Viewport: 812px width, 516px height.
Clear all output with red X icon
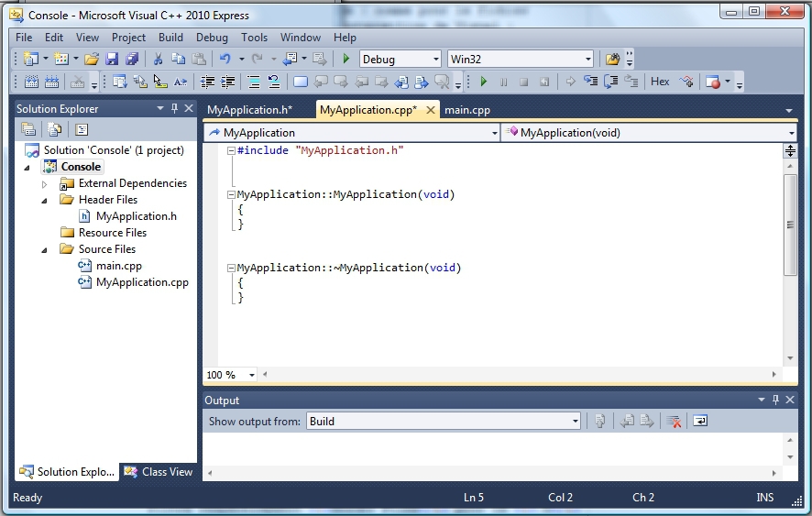tap(674, 422)
